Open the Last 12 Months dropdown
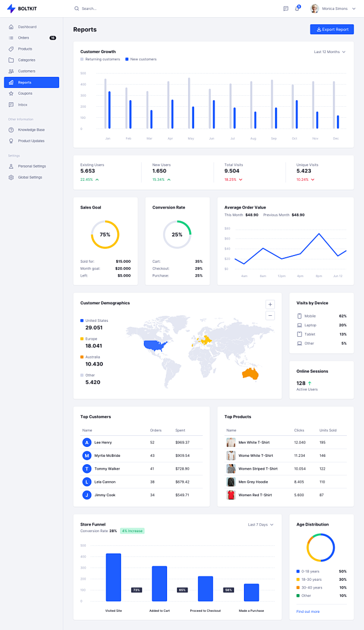The width and height of the screenshot is (364, 630). (x=330, y=52)
